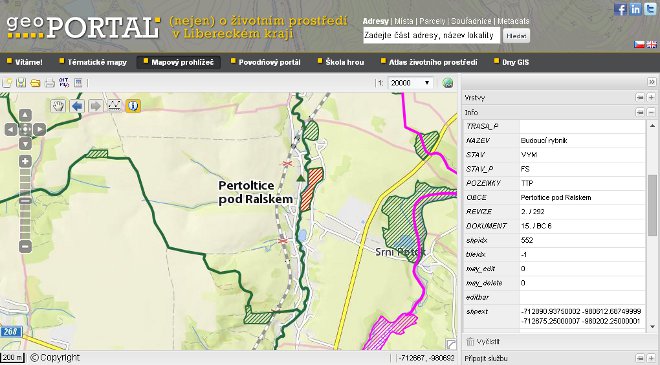Show the full extent globe icon
660x365 pixels.
pyautogui.click(x=448, y=83)
